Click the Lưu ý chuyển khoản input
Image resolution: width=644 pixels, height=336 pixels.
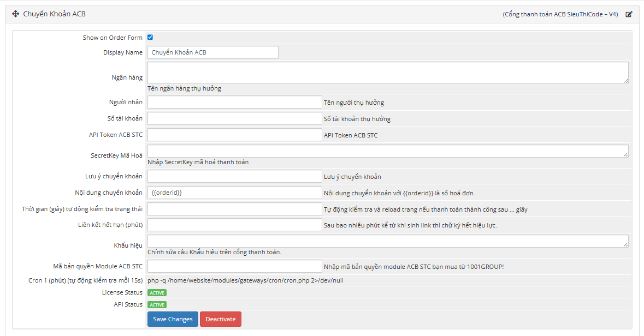point(235,176)
